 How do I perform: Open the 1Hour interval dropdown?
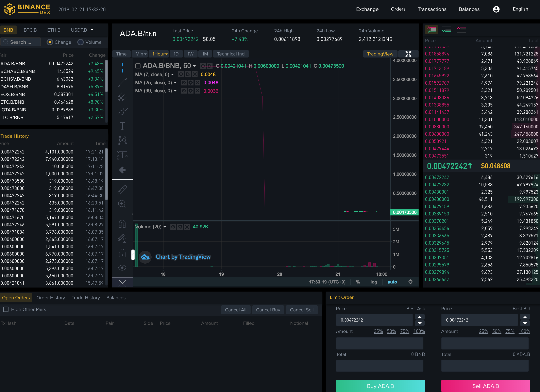pyautogui.click(x=159, y=54)
